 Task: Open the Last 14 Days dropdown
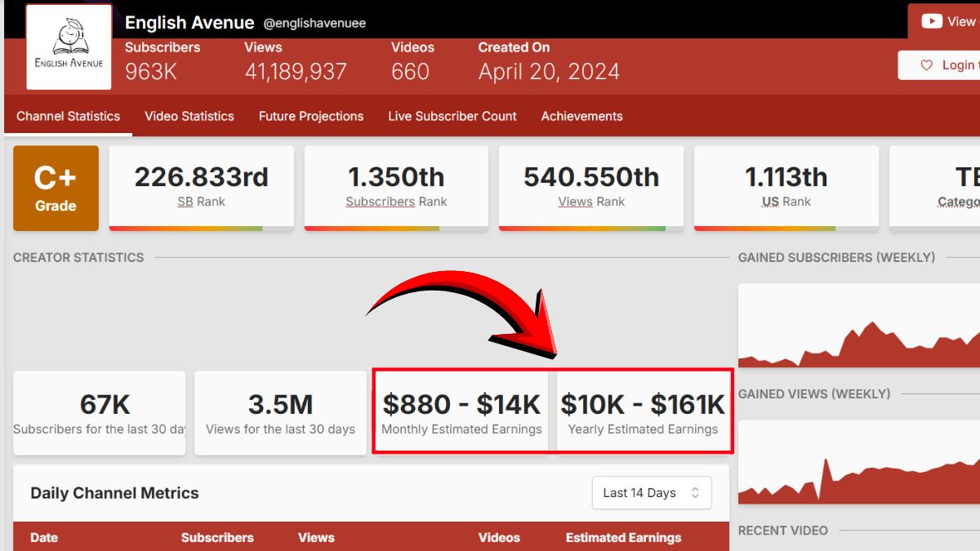[x=651, y=493]
